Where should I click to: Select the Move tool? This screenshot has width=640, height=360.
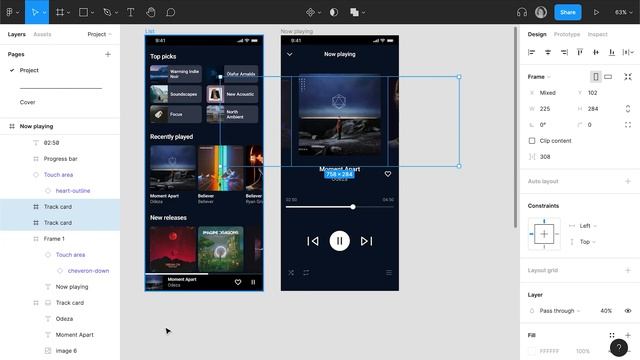click(x=35, y=12)
